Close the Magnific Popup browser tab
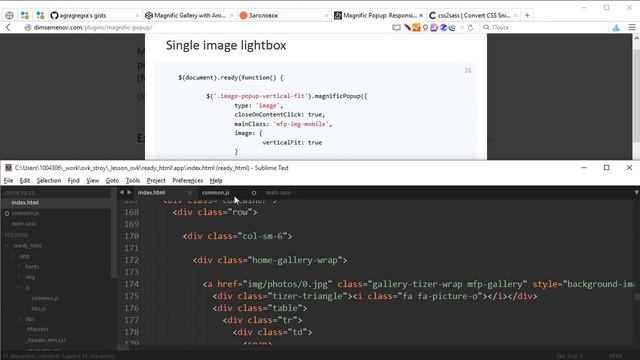Screen dimensions: 640x360 (421, 16)
